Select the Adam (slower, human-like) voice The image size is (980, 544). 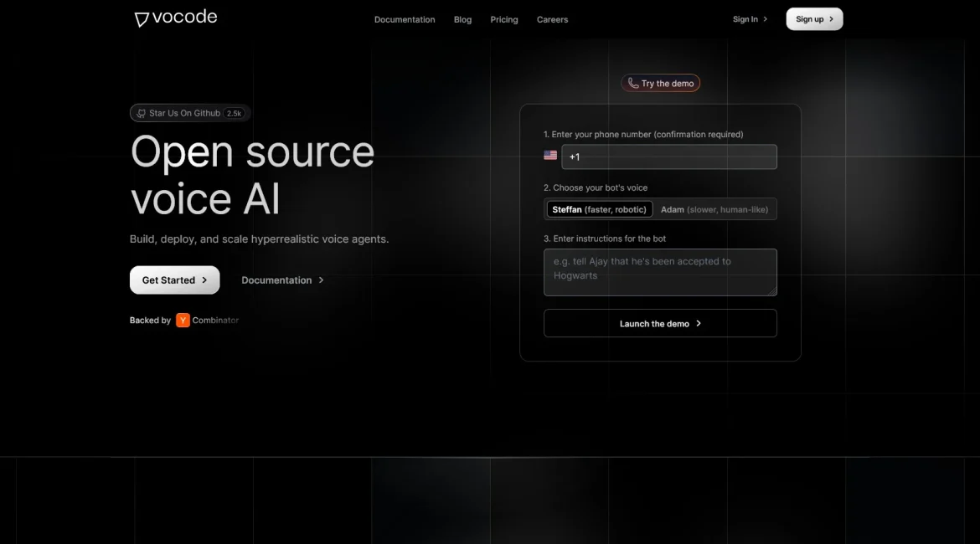(714, 210)
